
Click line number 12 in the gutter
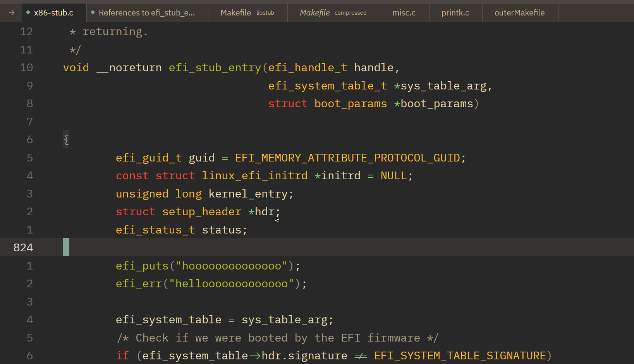(26, 31)
